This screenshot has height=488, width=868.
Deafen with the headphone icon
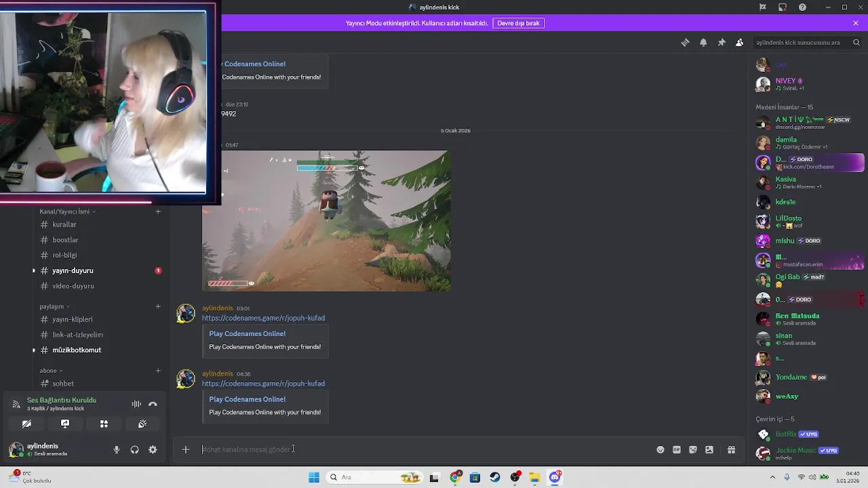tap(134, 449)
